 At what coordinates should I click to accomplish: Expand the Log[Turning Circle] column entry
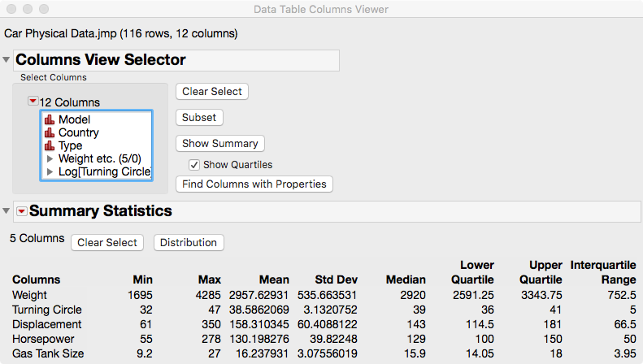[50, 171]
